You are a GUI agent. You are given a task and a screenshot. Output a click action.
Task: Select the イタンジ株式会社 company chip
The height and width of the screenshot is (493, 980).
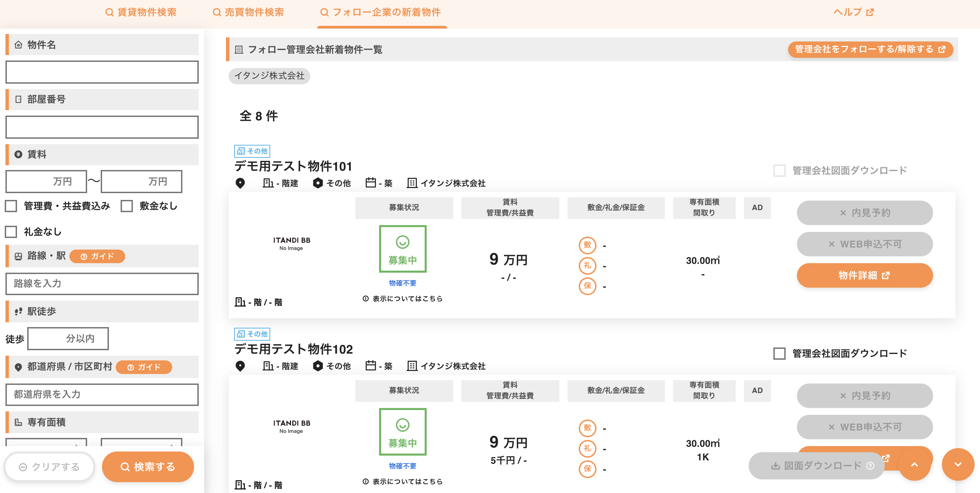click(269, 75)
